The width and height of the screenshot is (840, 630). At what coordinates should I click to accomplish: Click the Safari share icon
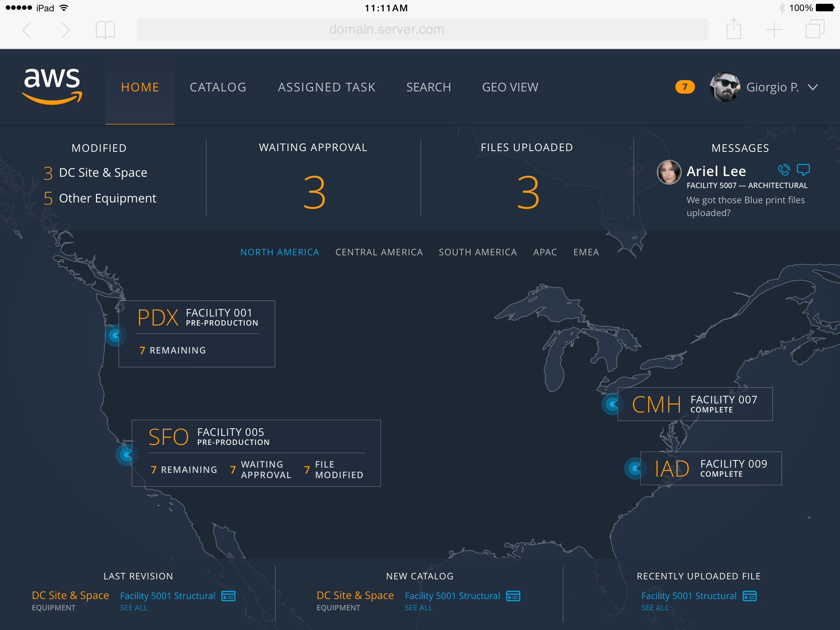[733, 29]
